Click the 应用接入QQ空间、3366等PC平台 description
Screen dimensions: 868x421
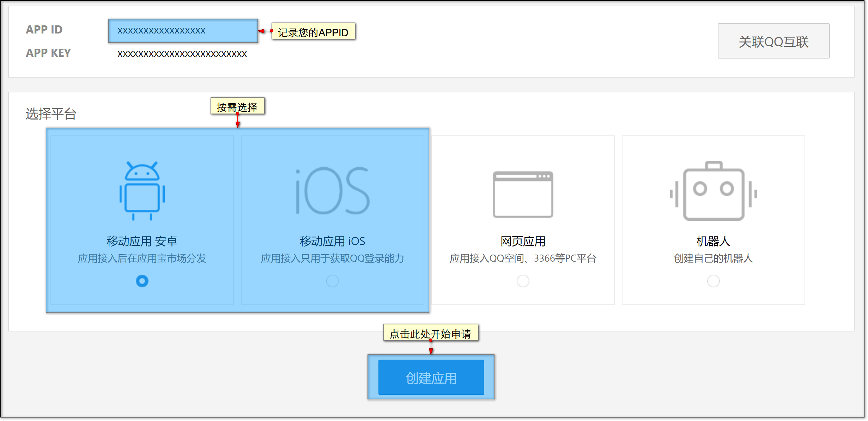pos(523,258)
